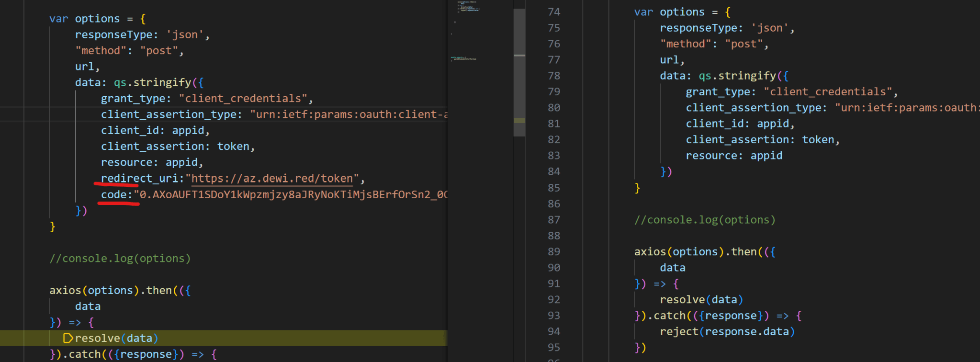The width and height of the screenshot is (980, 362).
Task: Click reject(response.data) in the right editor
Action: click(x=727, y=332)
